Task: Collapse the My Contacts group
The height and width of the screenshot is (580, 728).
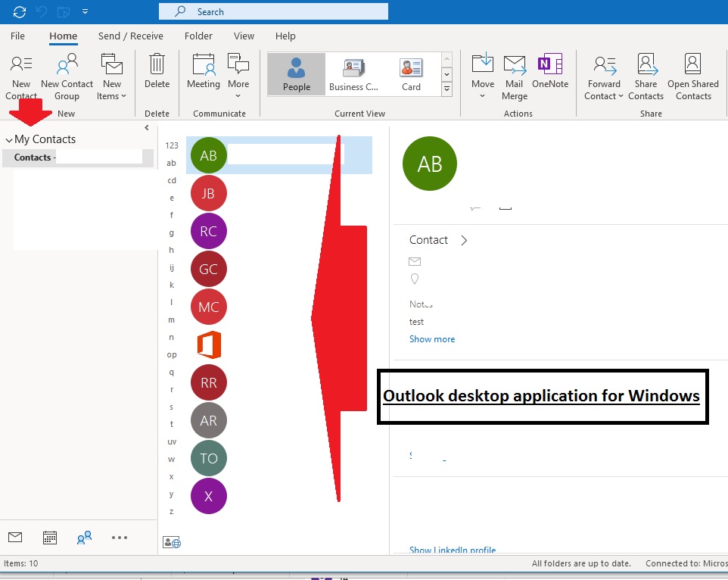Action: [x=9, y=140]
